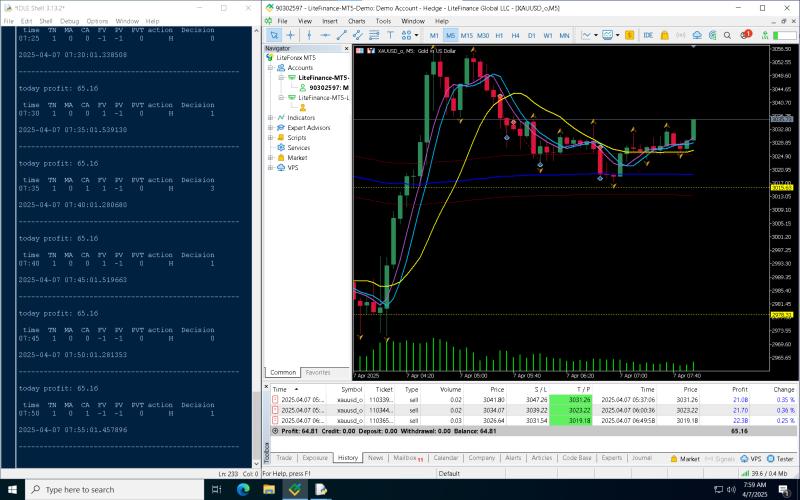Open the Tester button in Toolbox bar

[780, 459]
